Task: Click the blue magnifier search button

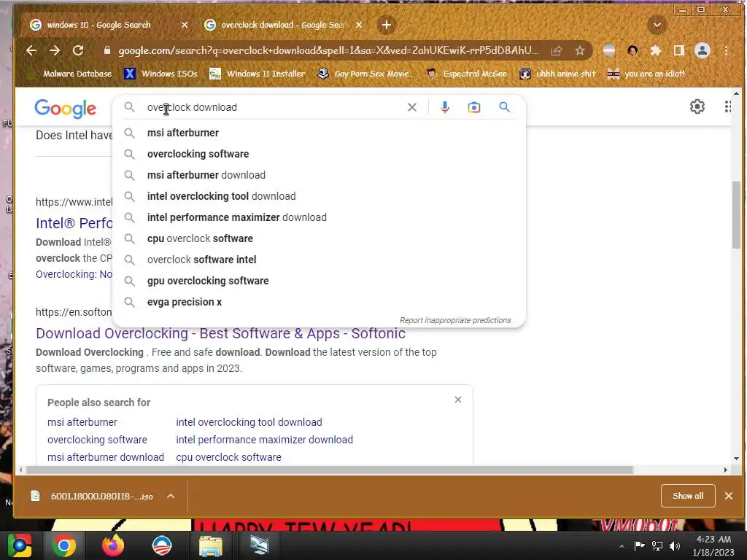Action: pyautogui.click(x=504, y=107)
